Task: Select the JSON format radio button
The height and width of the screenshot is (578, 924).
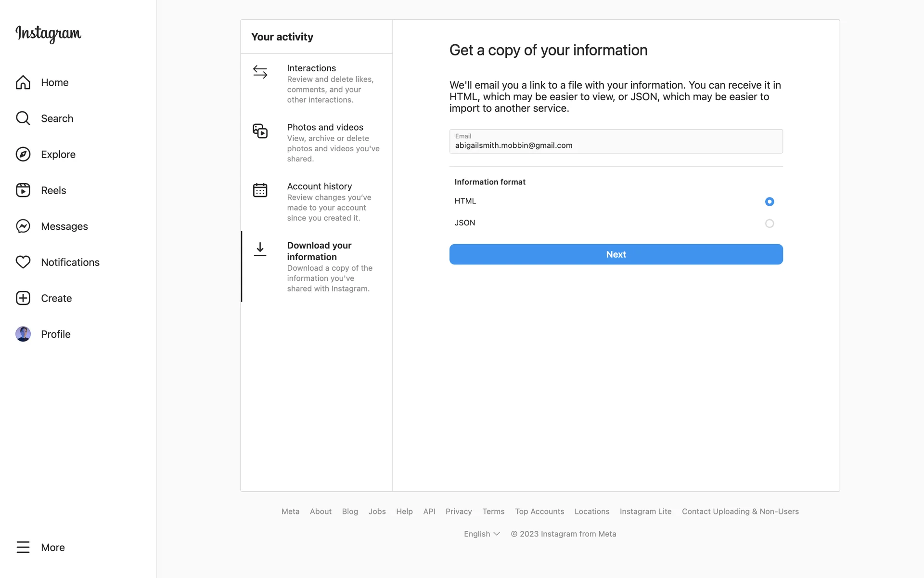Action: [x=769, y=223]
